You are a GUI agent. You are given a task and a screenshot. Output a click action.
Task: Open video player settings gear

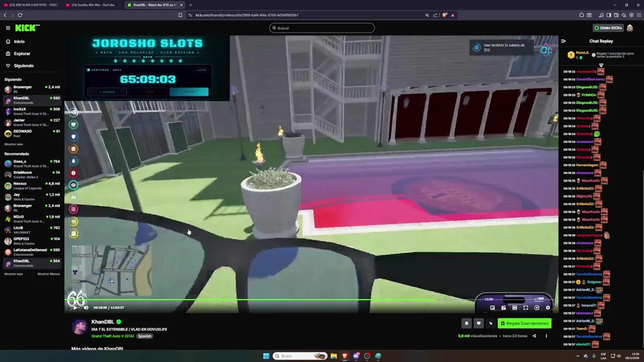coord(548,308)
